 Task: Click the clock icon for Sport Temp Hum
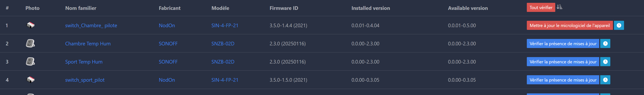(605, 62)
